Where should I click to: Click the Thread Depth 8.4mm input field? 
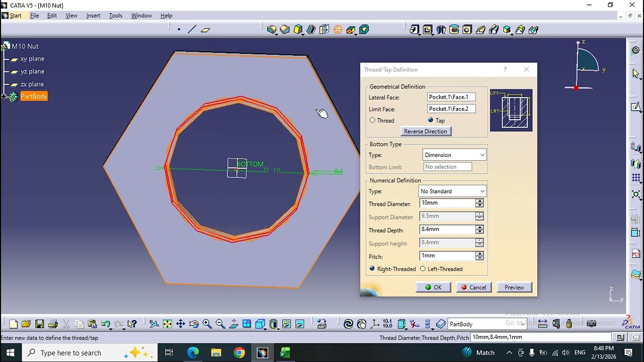(447, 229)
